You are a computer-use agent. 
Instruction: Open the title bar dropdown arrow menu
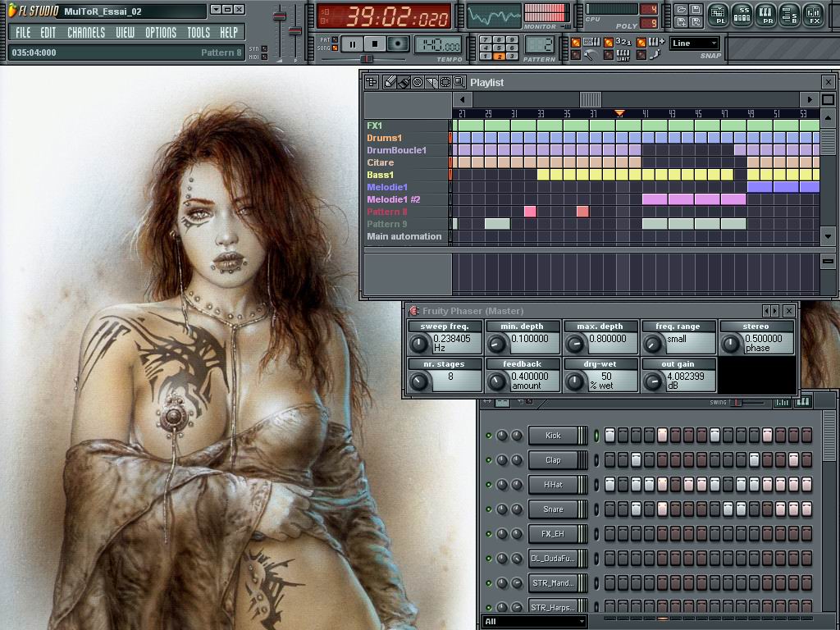[216, 10]
